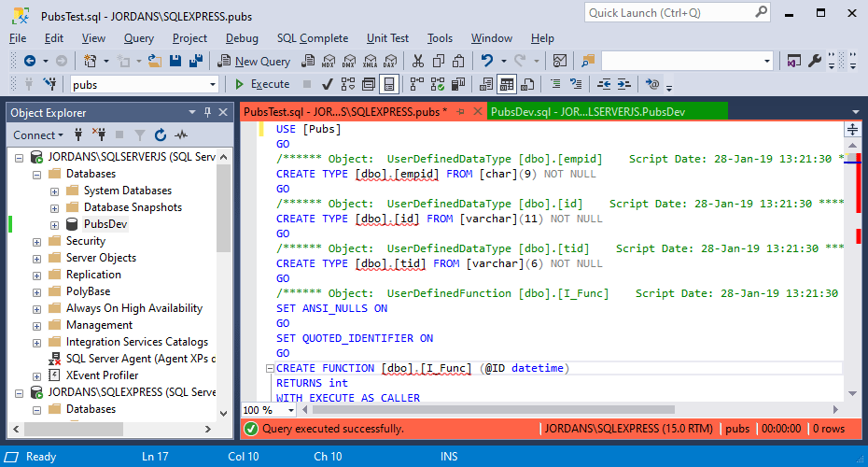Expand the Security folder node
Screen dimensions: 868x467
(x=36, y=242)
